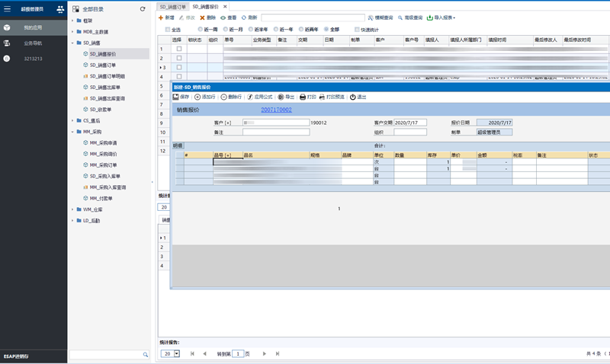The image size is (610, 364).
Task: Select the 近一年 radio button
Action: coord(276,29)
